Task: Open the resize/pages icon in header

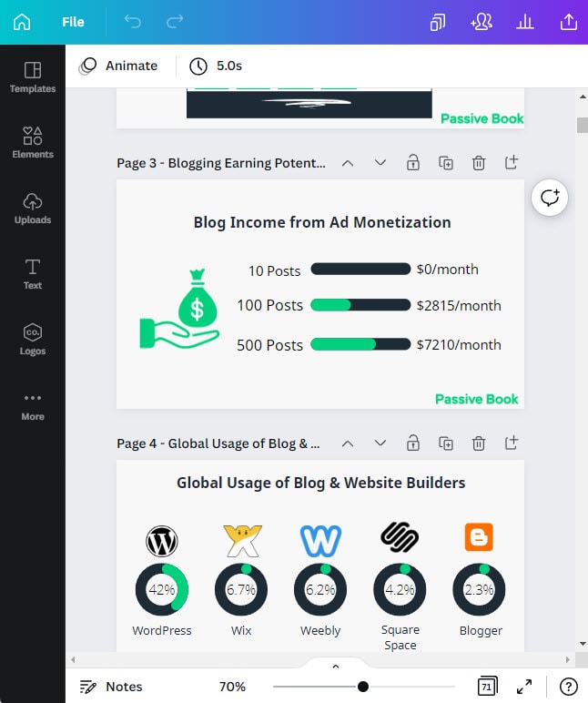Action: pos(438,22)
